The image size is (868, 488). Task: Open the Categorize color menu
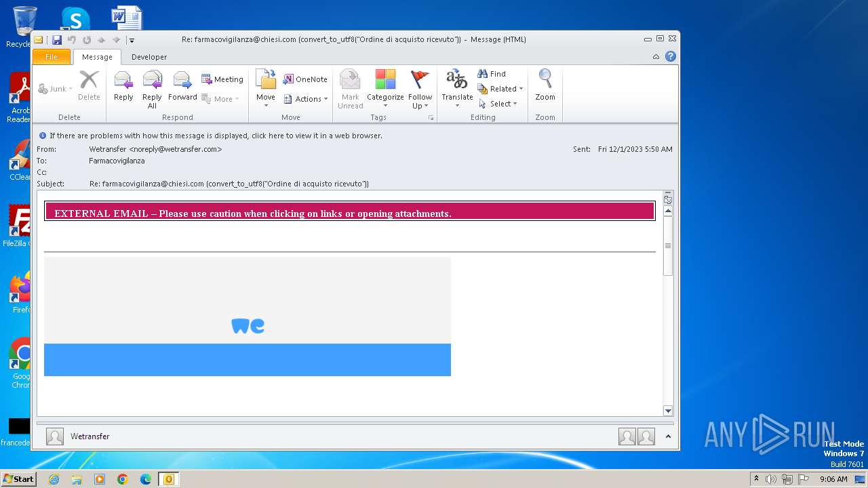coord(385,89)
